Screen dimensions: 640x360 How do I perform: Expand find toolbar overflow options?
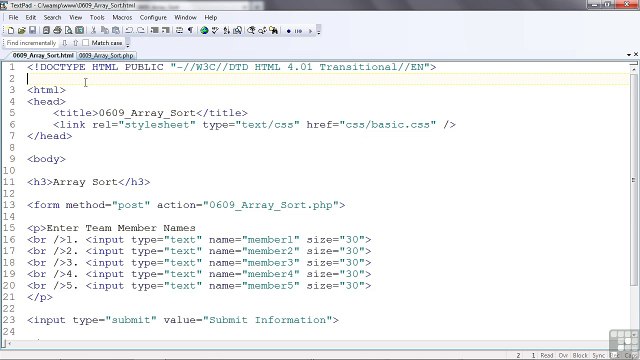[x=128, y=43]
